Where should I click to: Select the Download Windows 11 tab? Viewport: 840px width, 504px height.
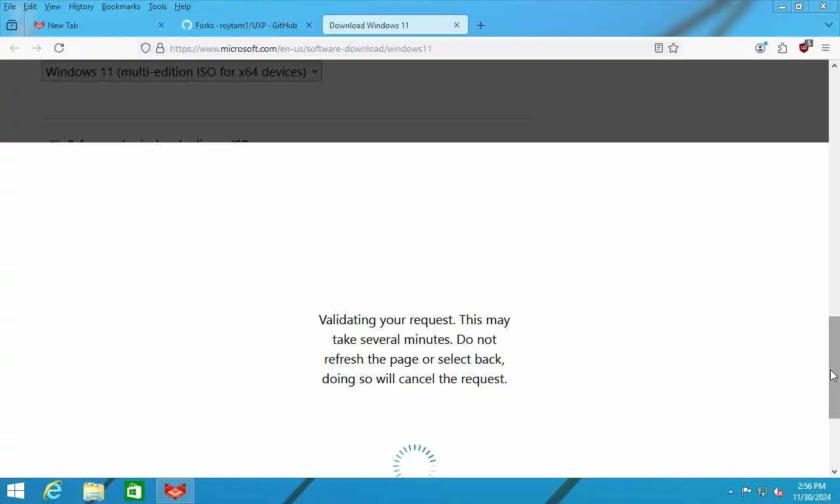tap(394, 25)
